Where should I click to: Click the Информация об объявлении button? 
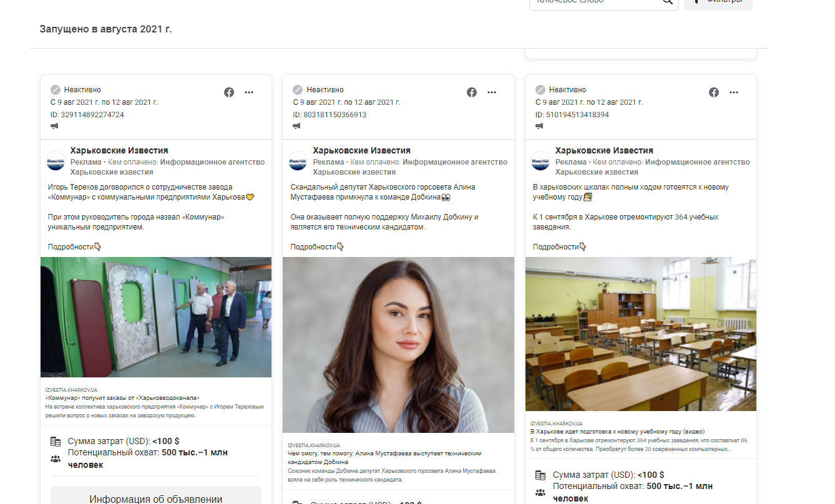[155, 497]
